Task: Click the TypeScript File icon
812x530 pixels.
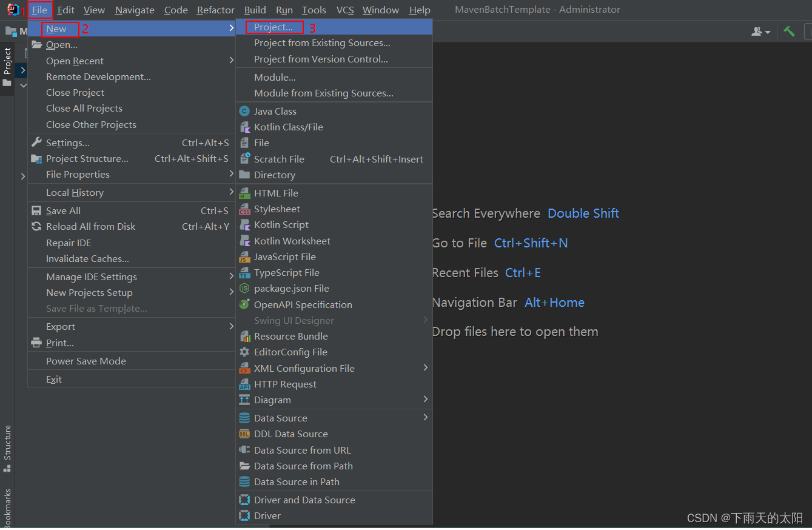Action: (x=244, y=272)
